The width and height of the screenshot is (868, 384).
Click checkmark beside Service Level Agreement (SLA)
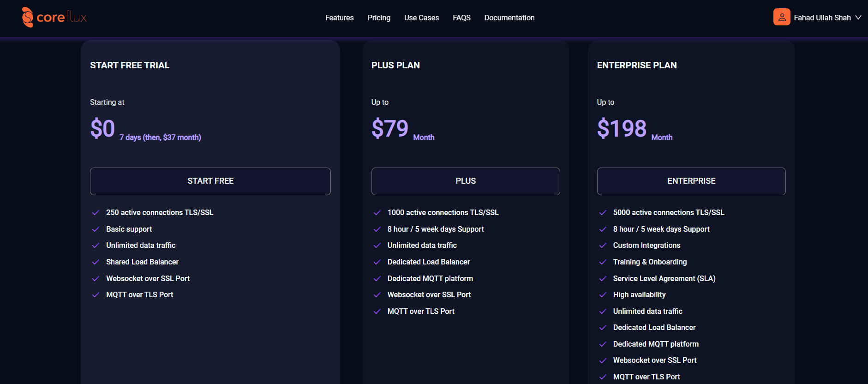603,279
